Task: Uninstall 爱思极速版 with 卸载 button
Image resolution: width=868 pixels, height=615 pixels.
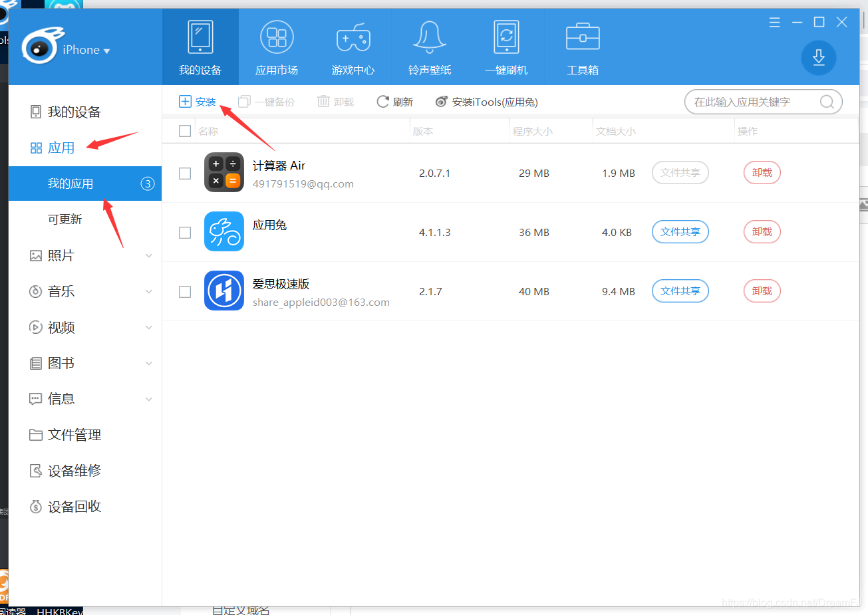Action: point(762,291)
